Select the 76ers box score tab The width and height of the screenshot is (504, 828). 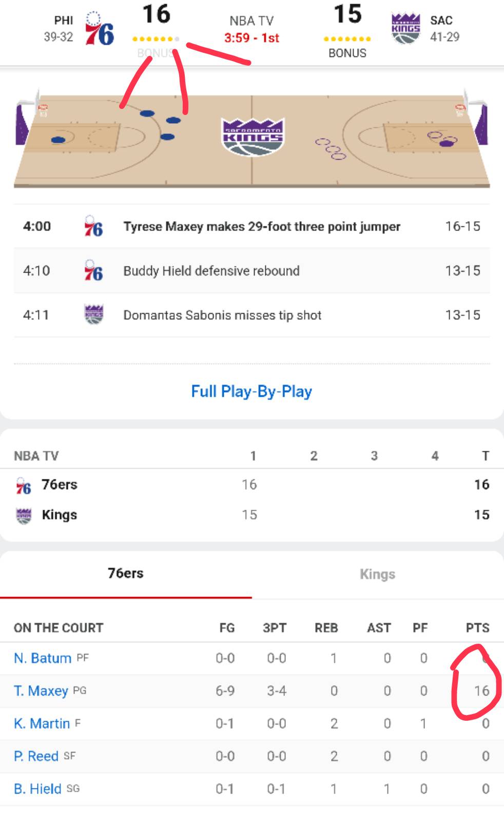(126, 573)
